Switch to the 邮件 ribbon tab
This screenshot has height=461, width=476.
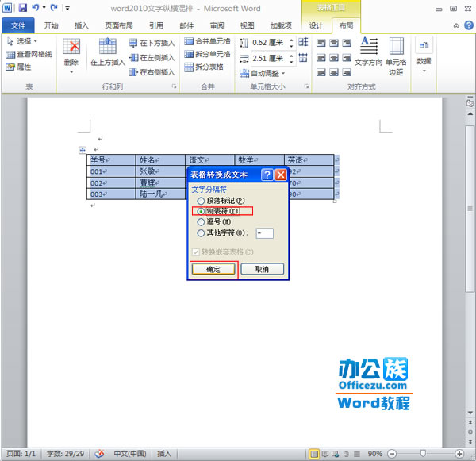[x=186, y=25]
